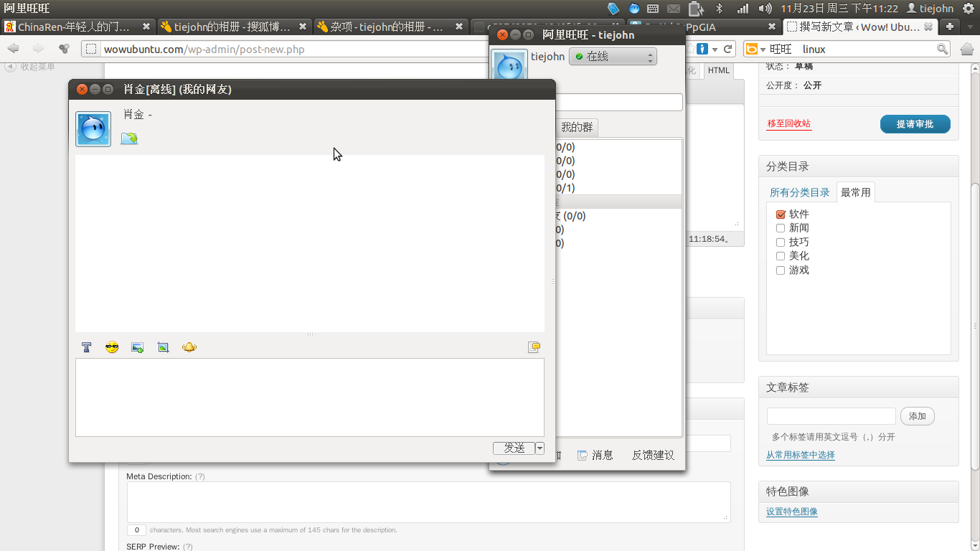Click tiejohn's avatar in 阿里旺旺 main window

(x=509, y=66)
